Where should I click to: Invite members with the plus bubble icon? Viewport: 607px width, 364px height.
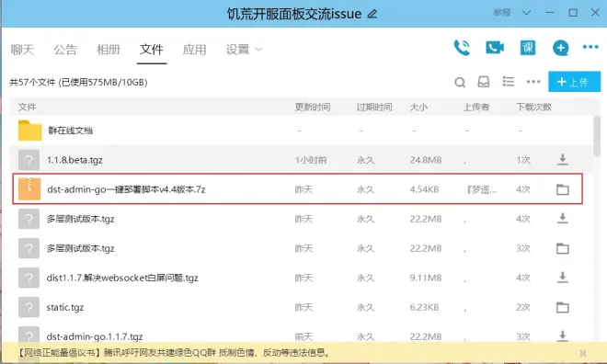pos(560,48)
